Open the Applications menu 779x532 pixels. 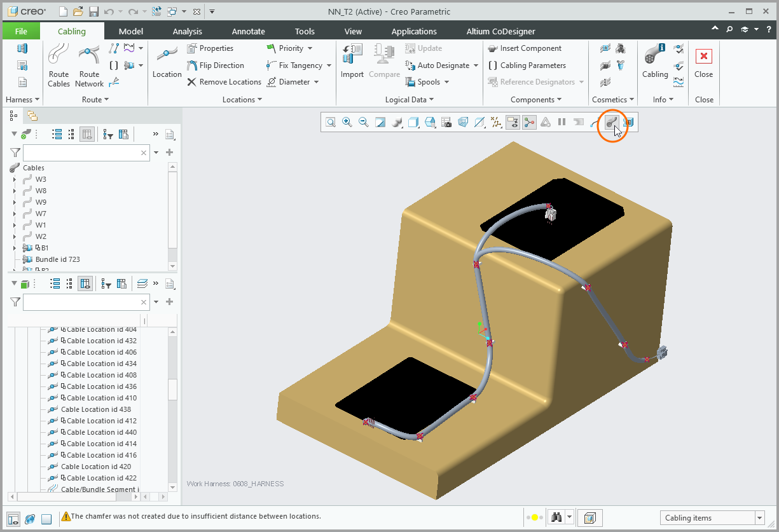click(414, 31)
